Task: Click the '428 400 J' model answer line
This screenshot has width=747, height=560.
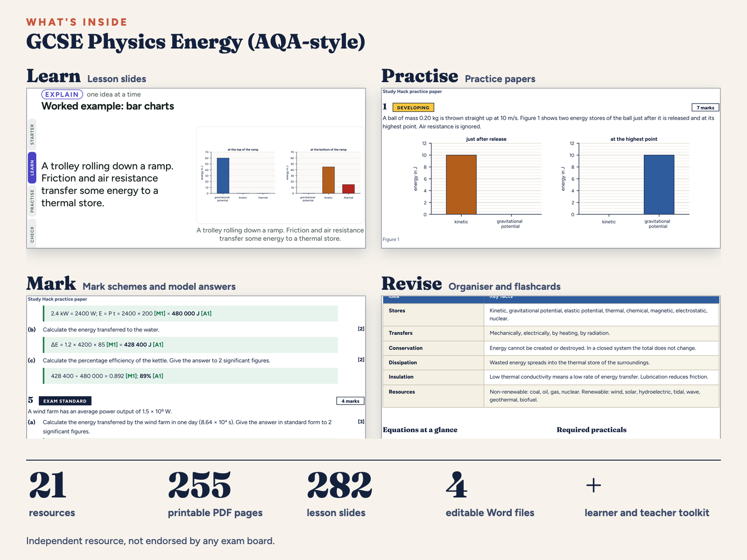Action: (190, 345)
